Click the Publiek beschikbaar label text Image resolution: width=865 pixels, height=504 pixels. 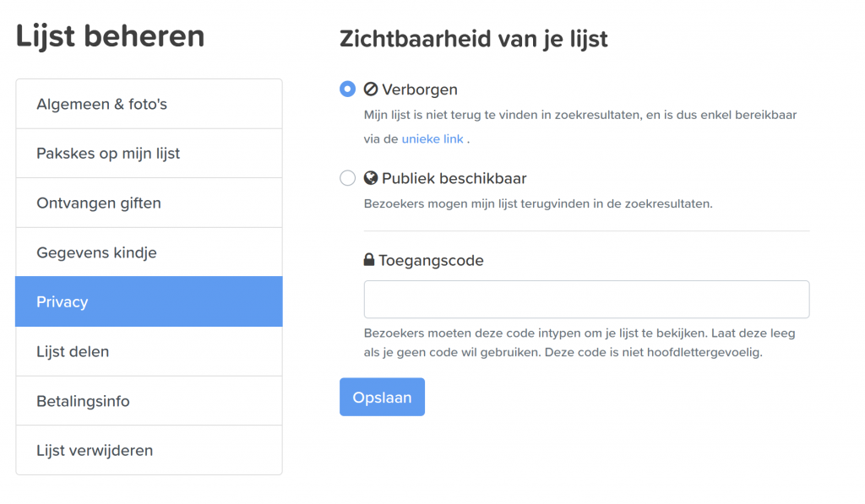tap(454, 178)
